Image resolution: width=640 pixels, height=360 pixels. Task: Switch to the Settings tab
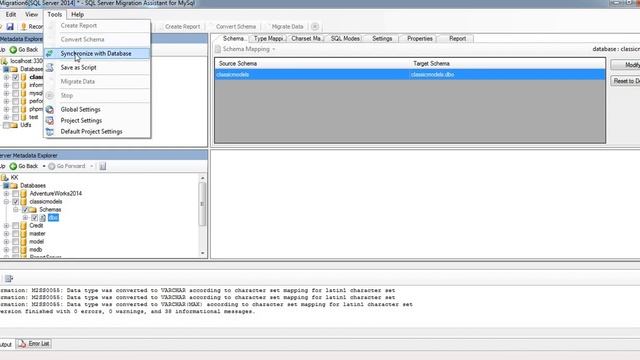click(382, 38)
